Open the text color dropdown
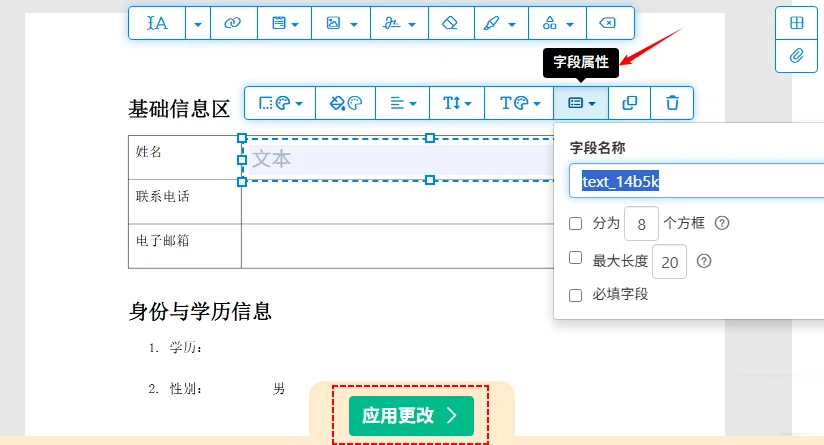 519,103
